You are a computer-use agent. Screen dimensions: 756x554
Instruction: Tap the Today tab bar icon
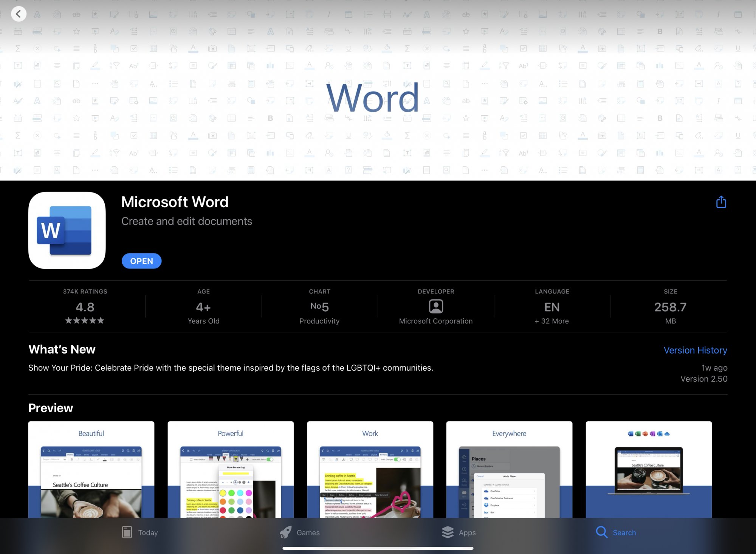(x=127, y=532)
